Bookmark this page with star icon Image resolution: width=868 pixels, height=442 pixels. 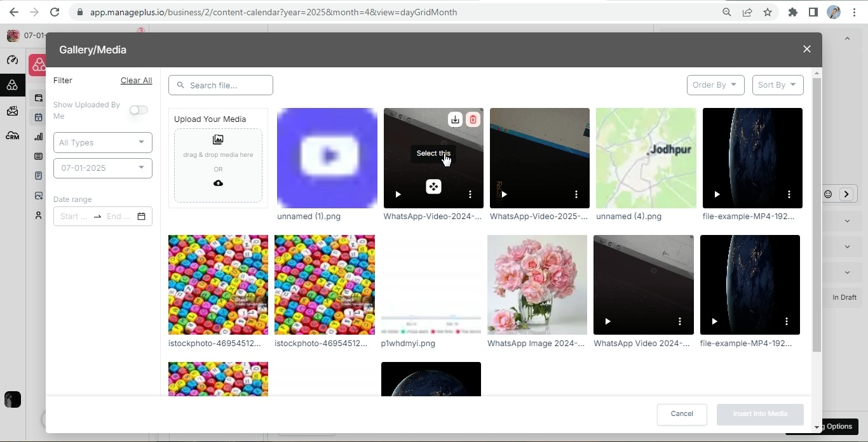(x=768, y=12)
